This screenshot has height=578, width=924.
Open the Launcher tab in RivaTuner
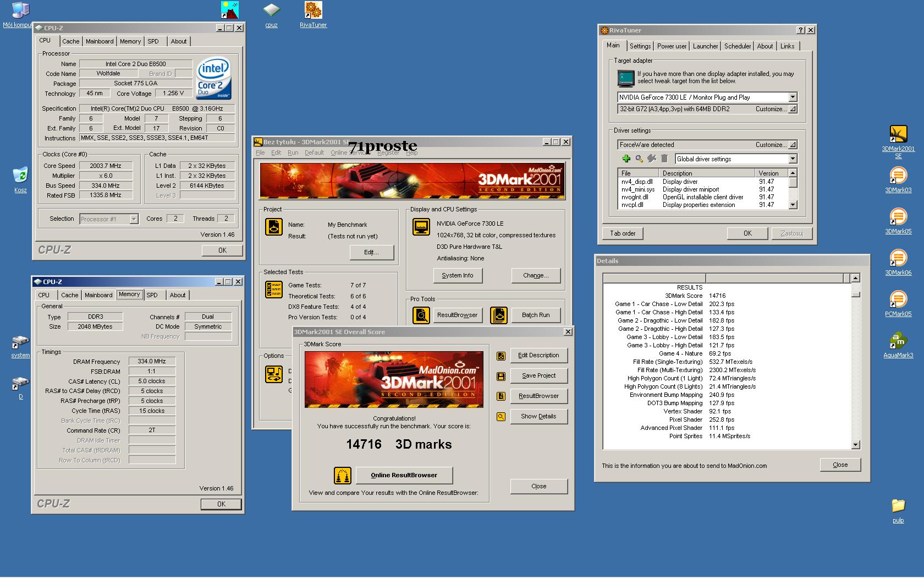coord(705,46)
